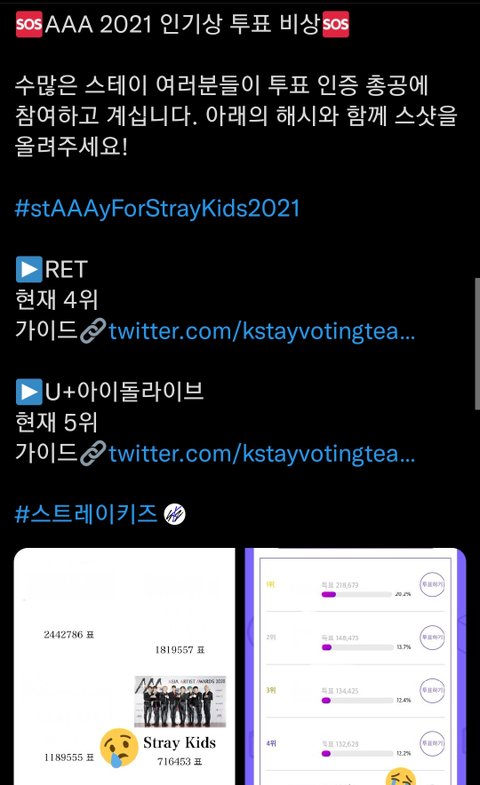
Task: Click the play arrow icon beside RET
Action: click(29, 269)
